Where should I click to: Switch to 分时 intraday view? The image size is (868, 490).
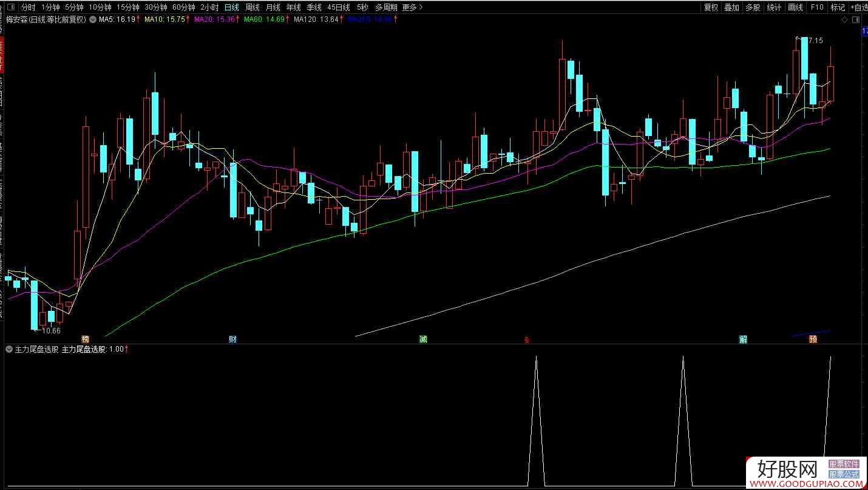pos(28,7)
